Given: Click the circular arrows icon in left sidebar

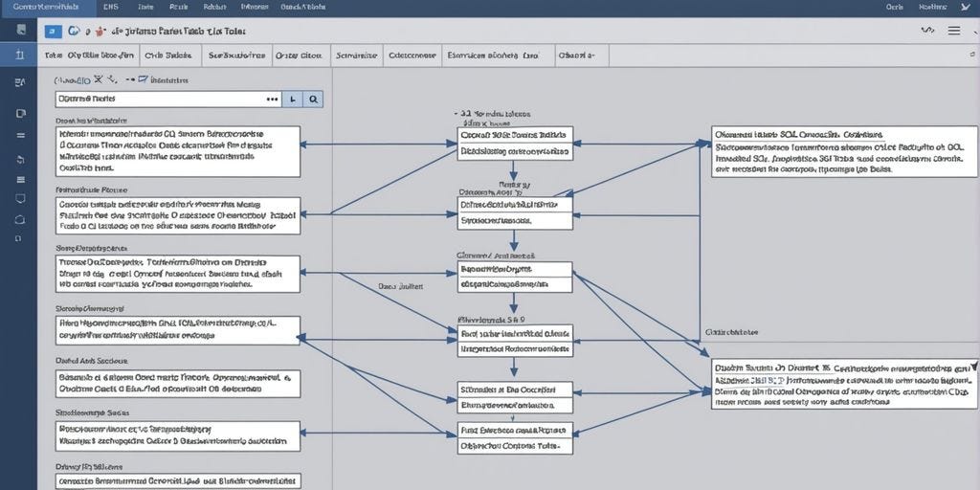Looking at the screenshot, I should (20, 159).
